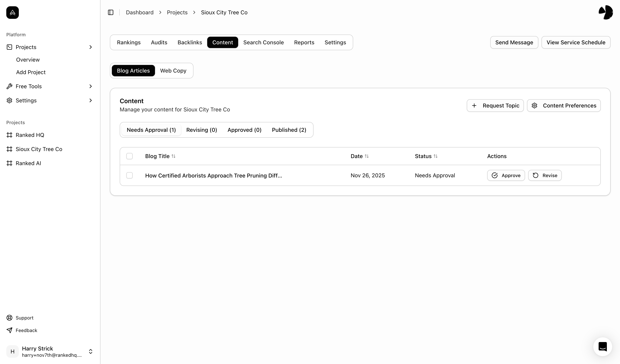Image resolution: width=620 pixels, height=364 pixels.
Task: Toggle the sidebar panel icon
Action: (111, 12)
